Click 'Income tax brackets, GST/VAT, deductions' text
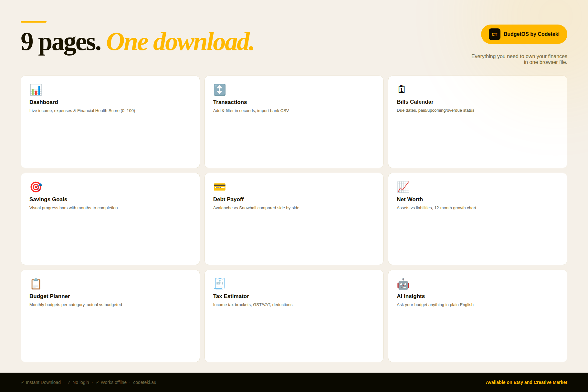 [253, 304]
